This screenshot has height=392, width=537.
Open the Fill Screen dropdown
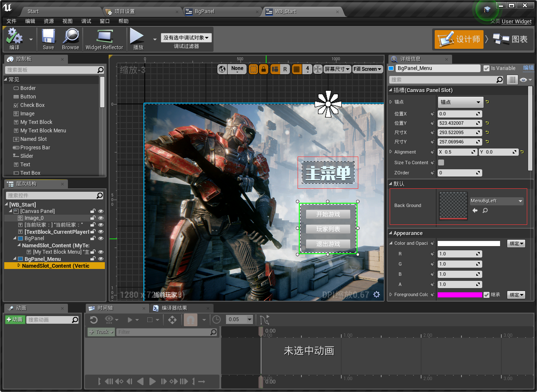368,69
